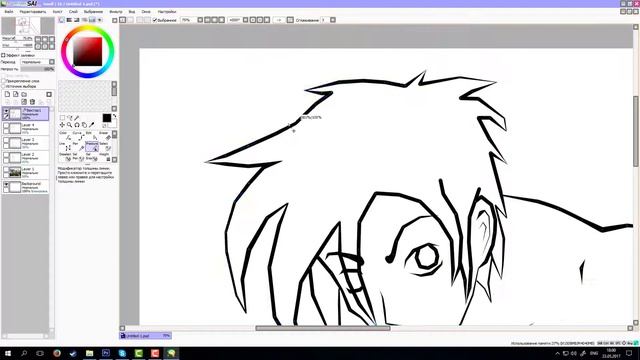
Task: Choose the Weight linework tool
Action: [105, 157]
